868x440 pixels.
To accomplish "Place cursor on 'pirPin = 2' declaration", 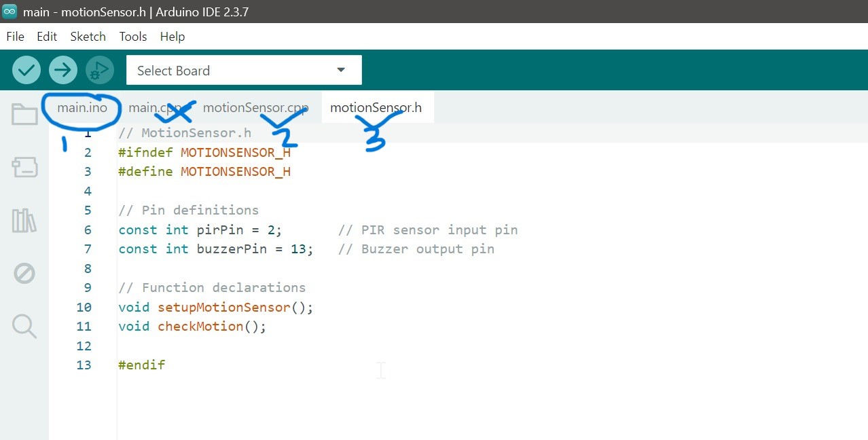I will 200,230.
